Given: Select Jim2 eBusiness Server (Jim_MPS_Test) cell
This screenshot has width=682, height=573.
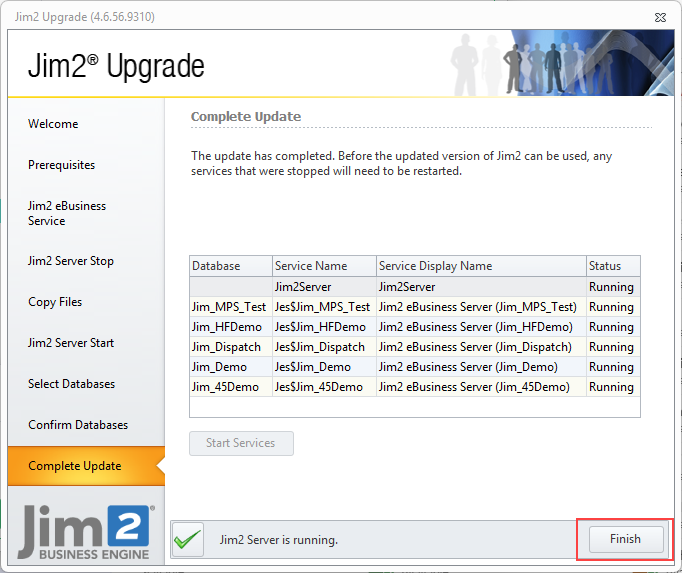Looking at the screenshot, I should 481,307.
